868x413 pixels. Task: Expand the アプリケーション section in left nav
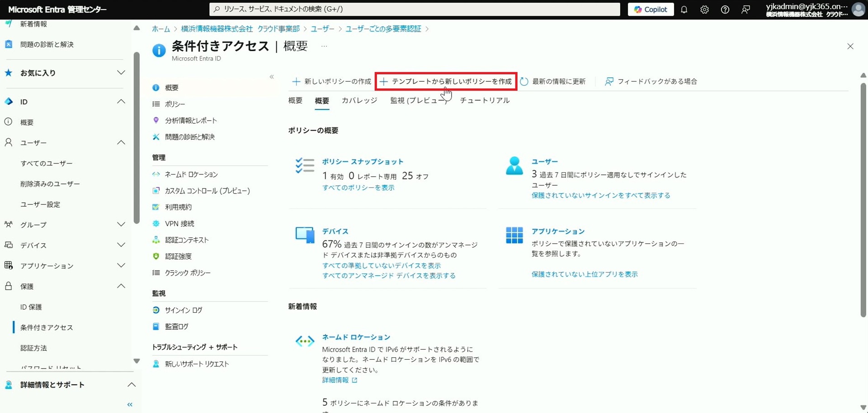[121, 266]
